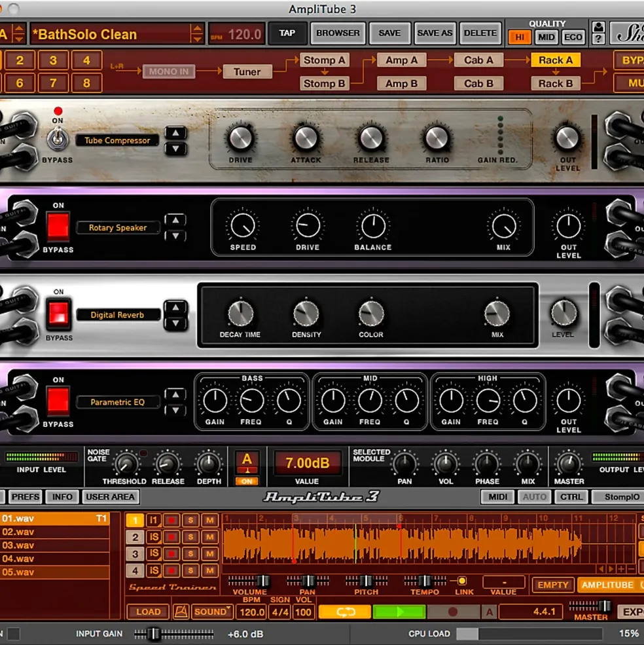
Task: Click the Rotary Speaker BALANCE knob
Action: point(373,225)
